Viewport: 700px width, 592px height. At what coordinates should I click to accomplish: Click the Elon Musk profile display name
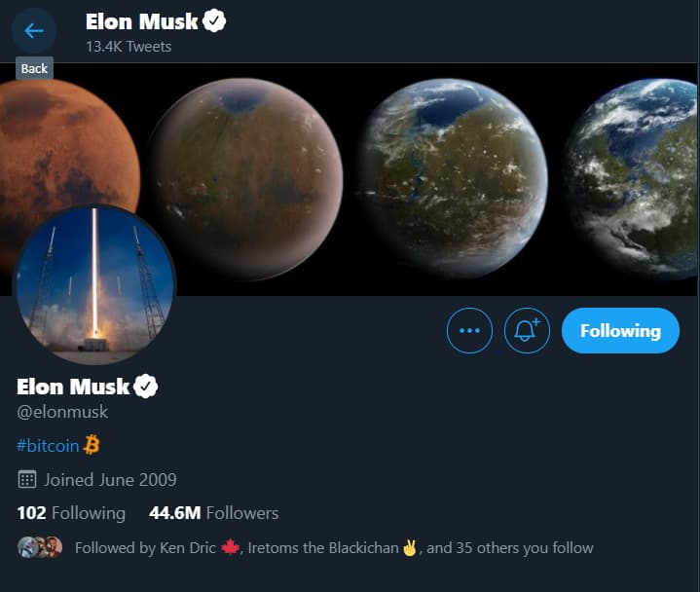pyautogui.click(x=73, y=387)
